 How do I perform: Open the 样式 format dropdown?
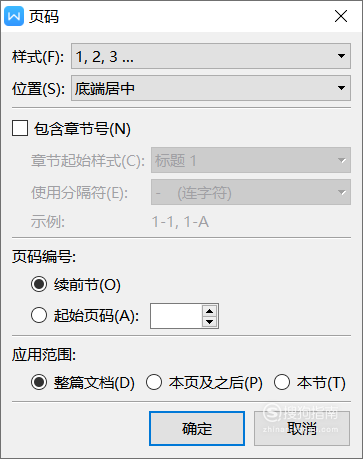click(x=211, y=56)
